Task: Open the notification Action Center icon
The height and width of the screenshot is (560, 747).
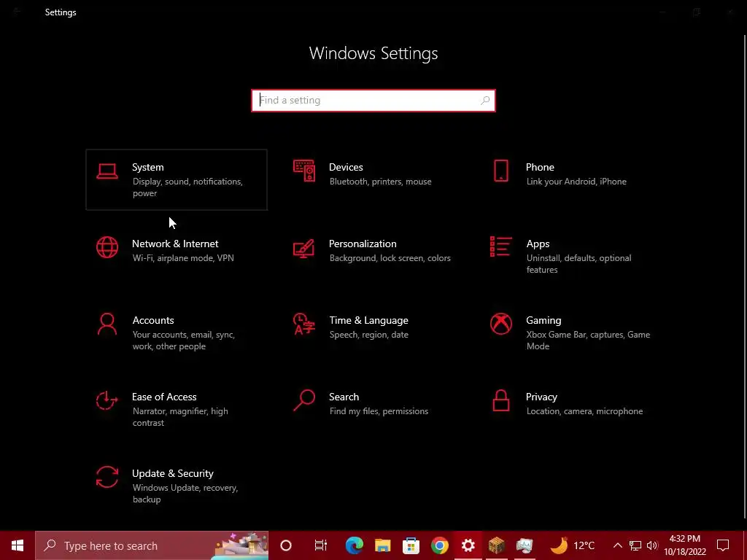Action: tap(723, 545)
